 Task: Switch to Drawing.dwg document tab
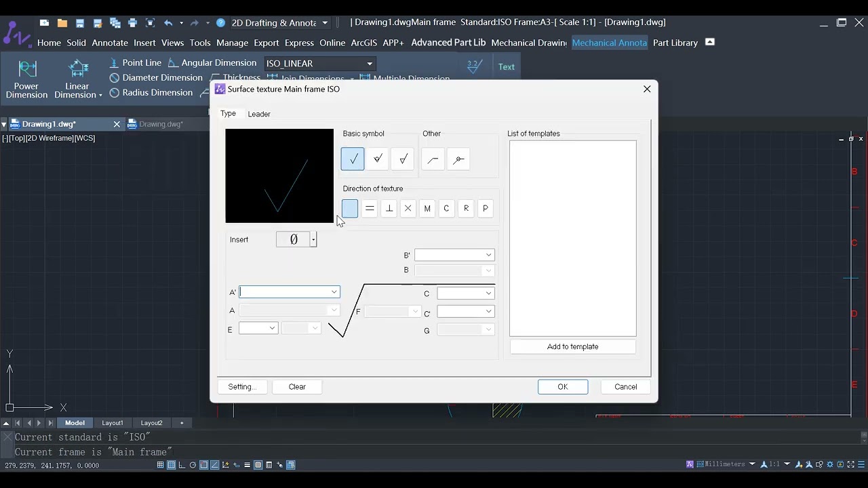161,124
